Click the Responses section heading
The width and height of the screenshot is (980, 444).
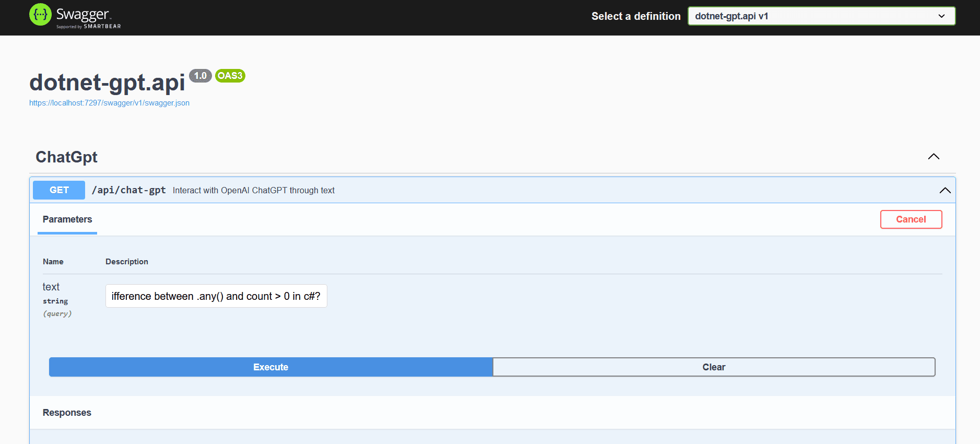[x=67, y=413]
